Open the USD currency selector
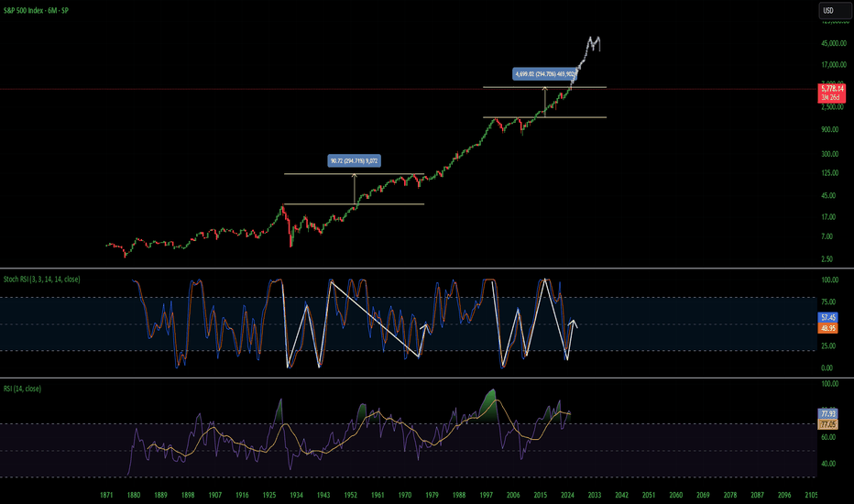Image resolution: width=854 pixels, height=504 pixels. [x=835, y=10]
